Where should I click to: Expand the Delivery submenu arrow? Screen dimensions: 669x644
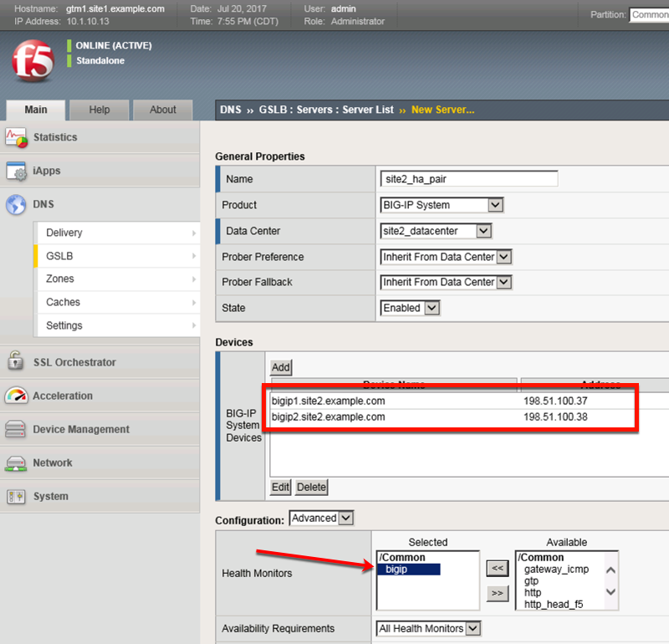[194, 233]
